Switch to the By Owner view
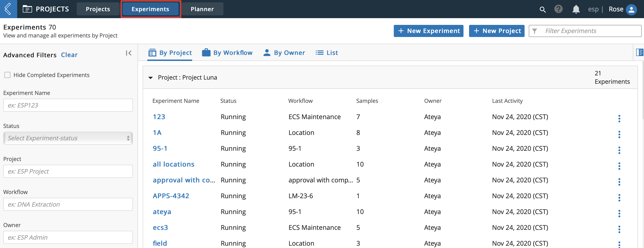Screen dimensions: 644x248 [284, 53]
